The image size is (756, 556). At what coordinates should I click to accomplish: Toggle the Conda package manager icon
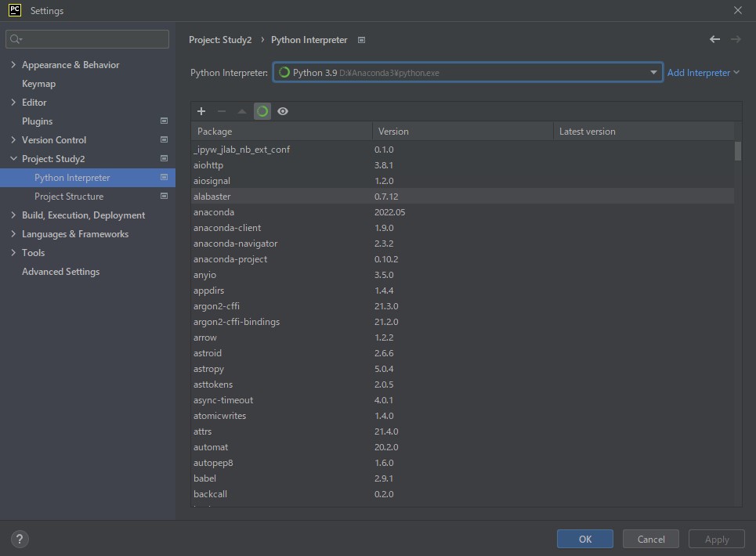point(262,111)
